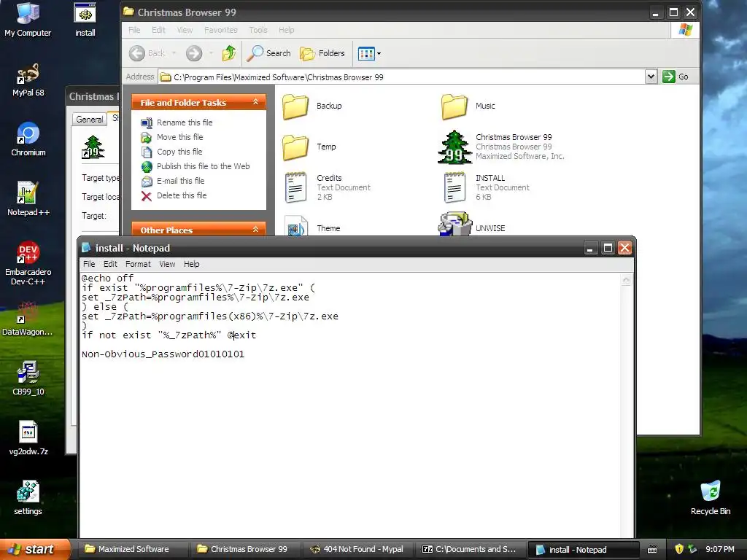Open Notepad Edit menu

110,264
